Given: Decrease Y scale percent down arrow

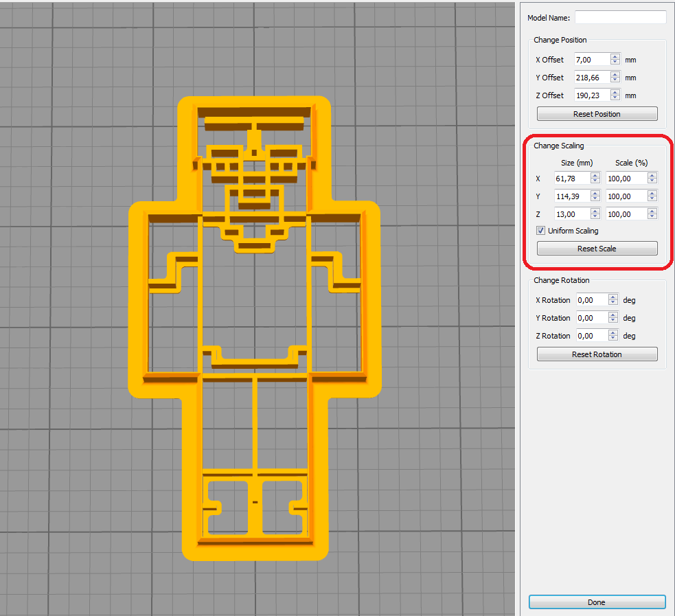Looking at the screenshot, I should click(652, 199).
